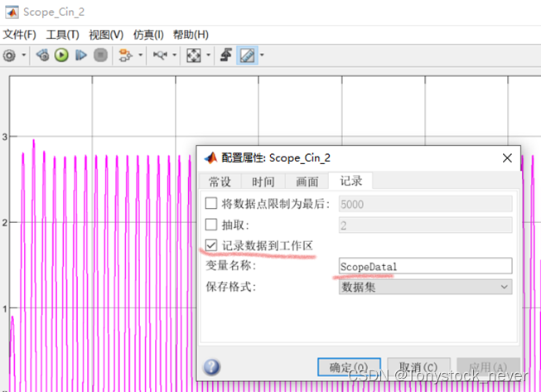Click the blue help question mark icon
The width and height of the screenshot is (541, 392).
[x=211, y=367]
